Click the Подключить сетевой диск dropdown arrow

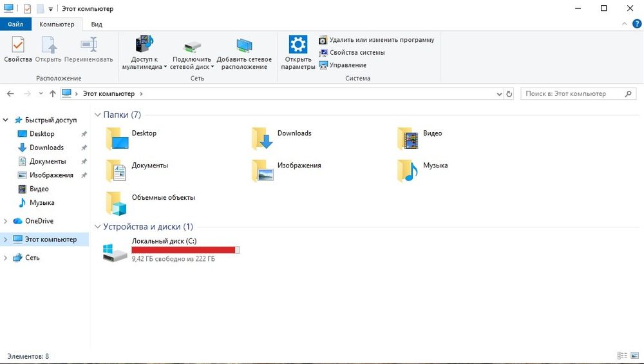213,67
